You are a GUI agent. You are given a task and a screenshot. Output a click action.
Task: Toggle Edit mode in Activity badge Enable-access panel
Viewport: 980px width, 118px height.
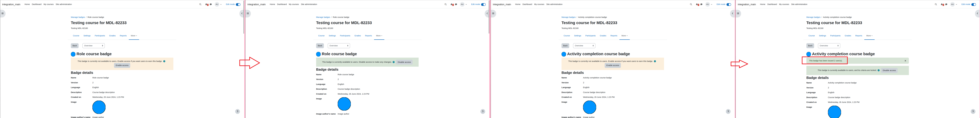click(729, 5)
